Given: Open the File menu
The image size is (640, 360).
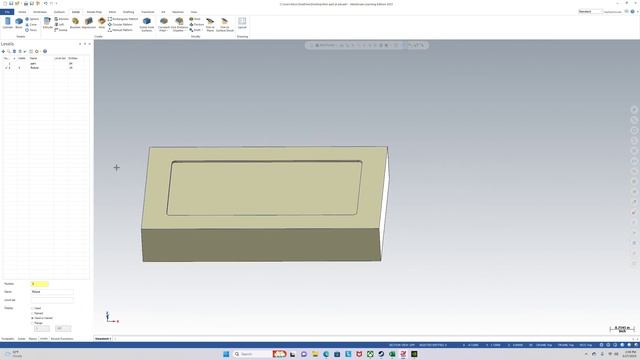Looking at the screenshot, I should (x=7, y=12).
